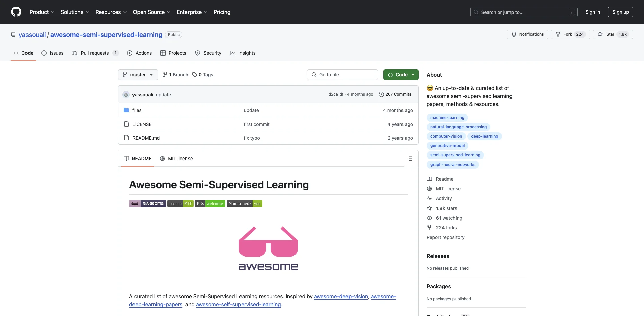Viewport: 644px width, 316px height.
Task: Open the latest 'update' commit message
Action: (x=163, y=95)
